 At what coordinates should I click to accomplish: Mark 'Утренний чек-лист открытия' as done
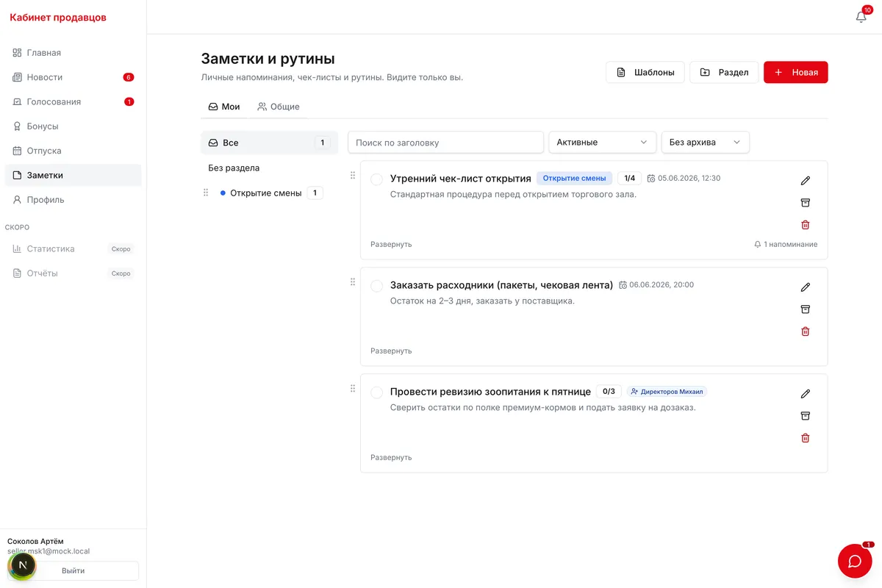point(376,179)
